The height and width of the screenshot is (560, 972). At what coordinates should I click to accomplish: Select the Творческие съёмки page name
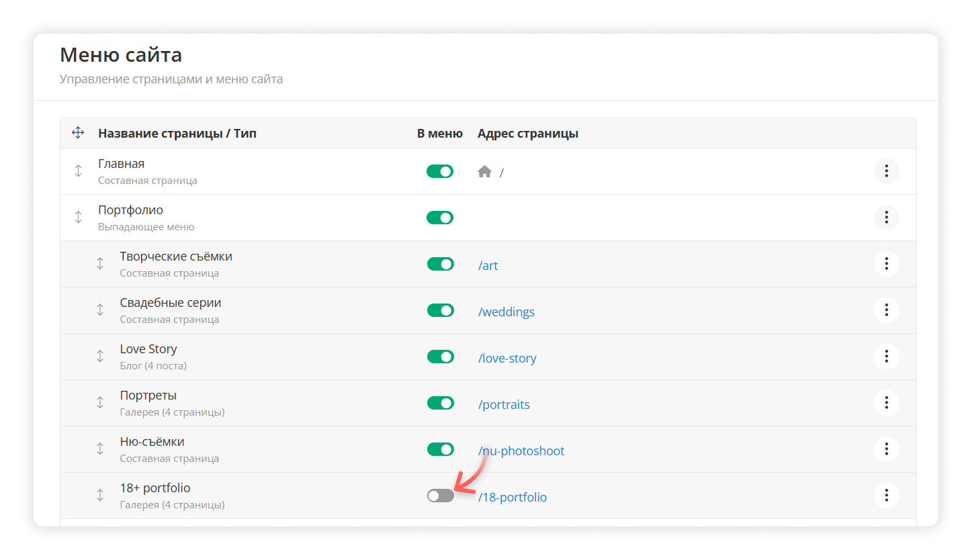[x=176, y=256]
